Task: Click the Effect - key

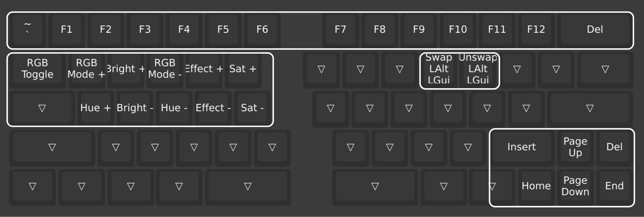Action: tap(213, 108)
